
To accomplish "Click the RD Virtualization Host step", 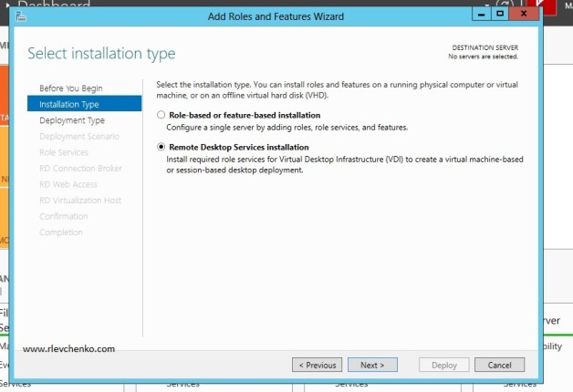I will (80, 201).
